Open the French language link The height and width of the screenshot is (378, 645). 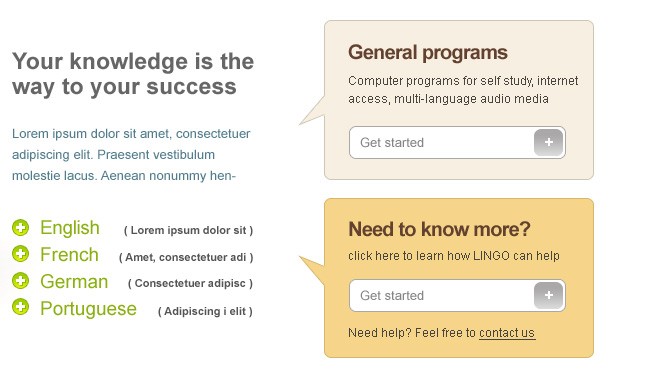(x=69, y=255)
